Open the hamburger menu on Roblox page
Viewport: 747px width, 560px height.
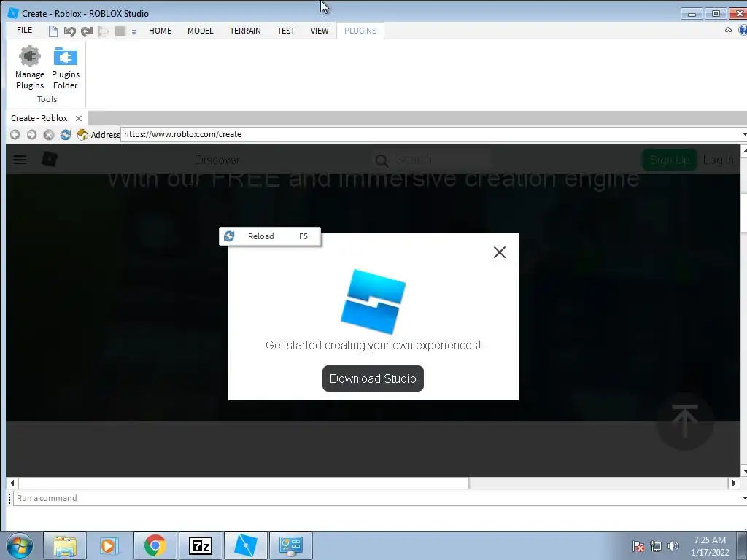pyautogui.click(x=20, y=160)
